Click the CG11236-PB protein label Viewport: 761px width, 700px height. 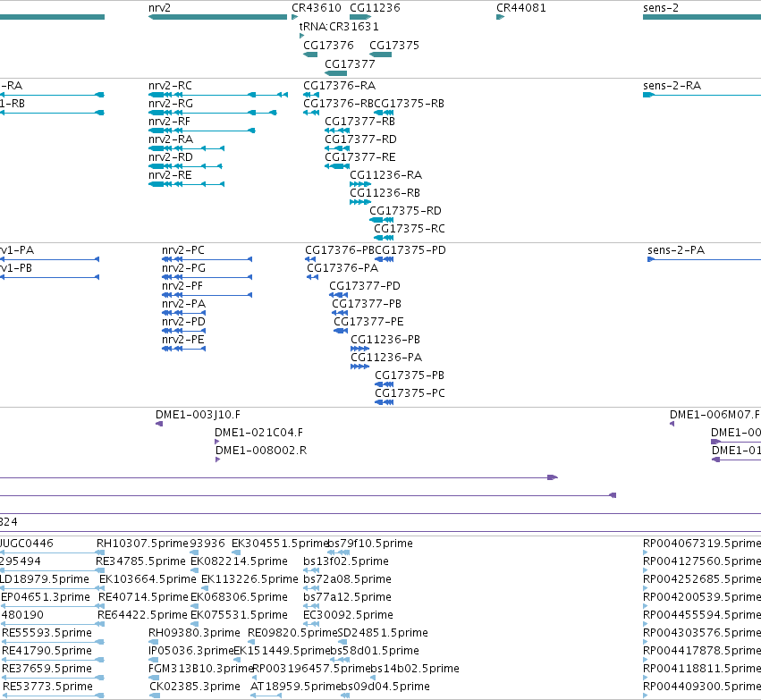[385, 340]
